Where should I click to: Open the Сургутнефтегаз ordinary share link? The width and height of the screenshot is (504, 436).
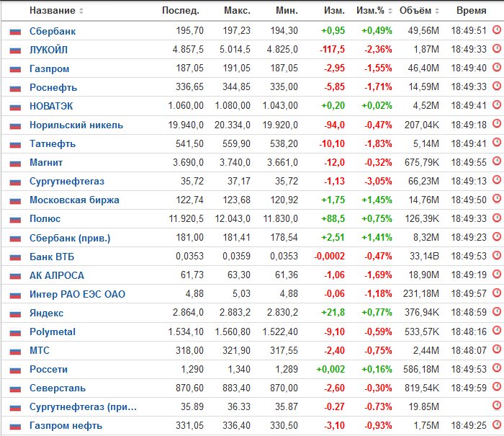tap(67, 182)
